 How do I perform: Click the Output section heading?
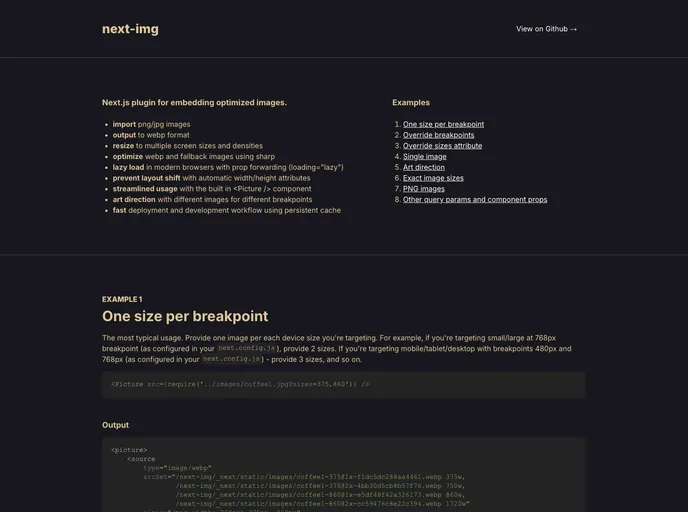pos(115,425)
